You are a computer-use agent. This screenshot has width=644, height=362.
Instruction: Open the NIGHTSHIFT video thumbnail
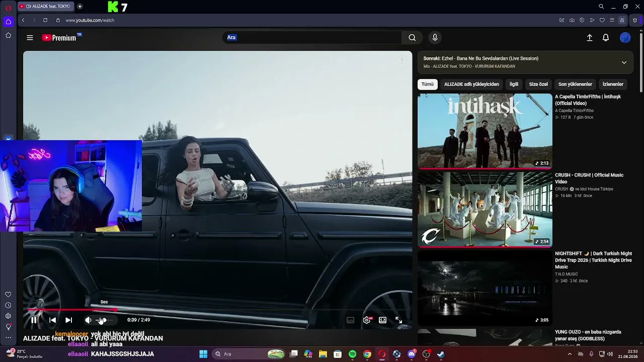tap(485, 288)
